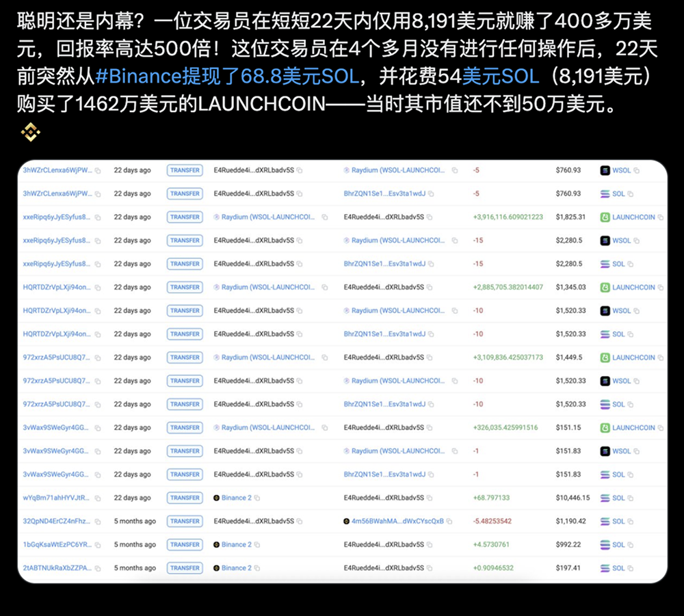The width and height of the screenshot is (684, 616).
Task: Copy the E4Ruedde4i...dXRLbadv5S sender address in the -5.48253542 row
Action: (x=300, y=522)
